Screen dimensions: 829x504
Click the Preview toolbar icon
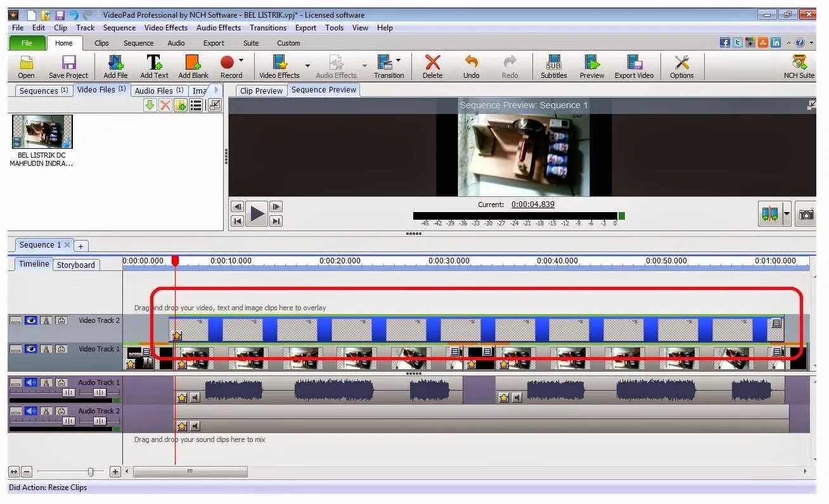coord(592,66)
